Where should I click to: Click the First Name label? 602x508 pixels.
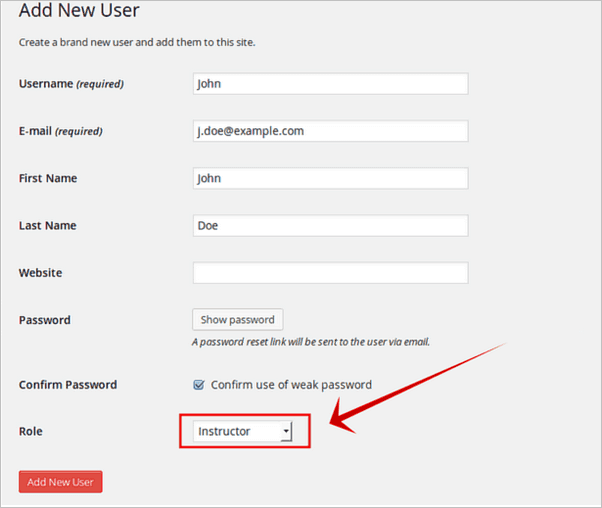click(48, 178)
